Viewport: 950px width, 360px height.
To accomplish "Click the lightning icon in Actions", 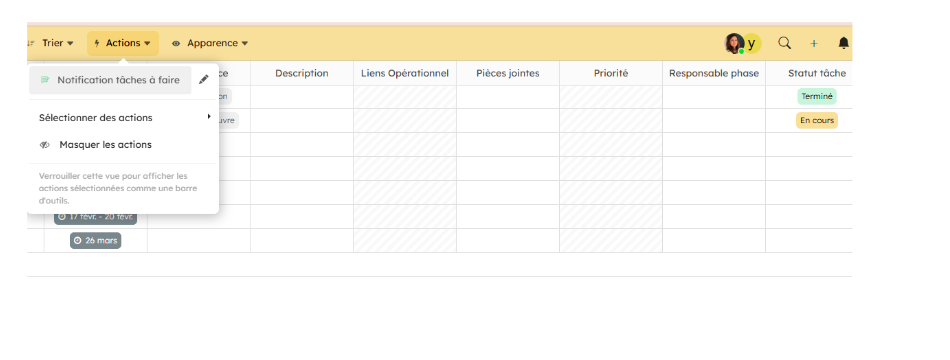I will point(97,44).
